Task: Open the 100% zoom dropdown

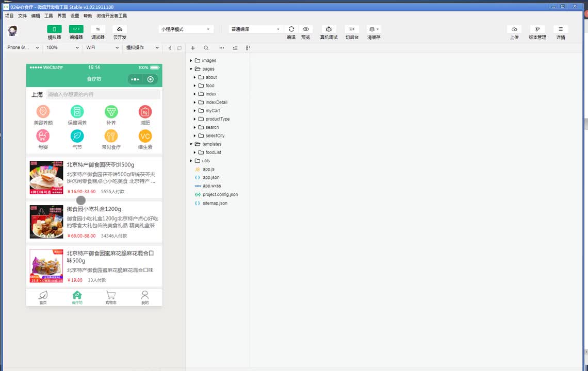Action: click(62, 47)
